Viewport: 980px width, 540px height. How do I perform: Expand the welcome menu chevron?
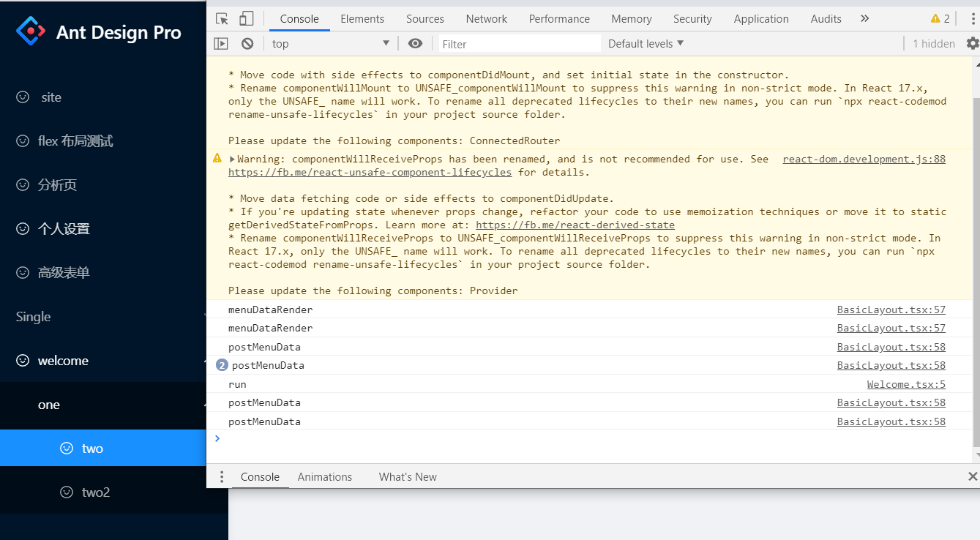pyautogui.click(x=207, y=360)
